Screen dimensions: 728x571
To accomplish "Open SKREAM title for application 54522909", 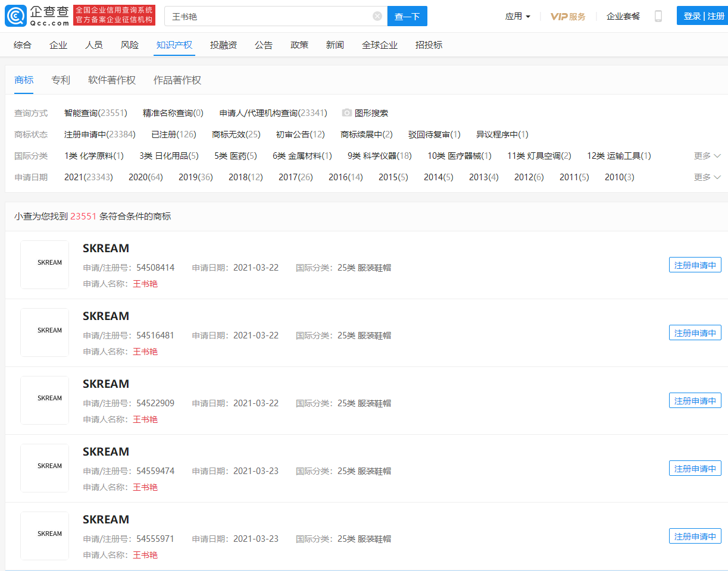I will (106, 384).
